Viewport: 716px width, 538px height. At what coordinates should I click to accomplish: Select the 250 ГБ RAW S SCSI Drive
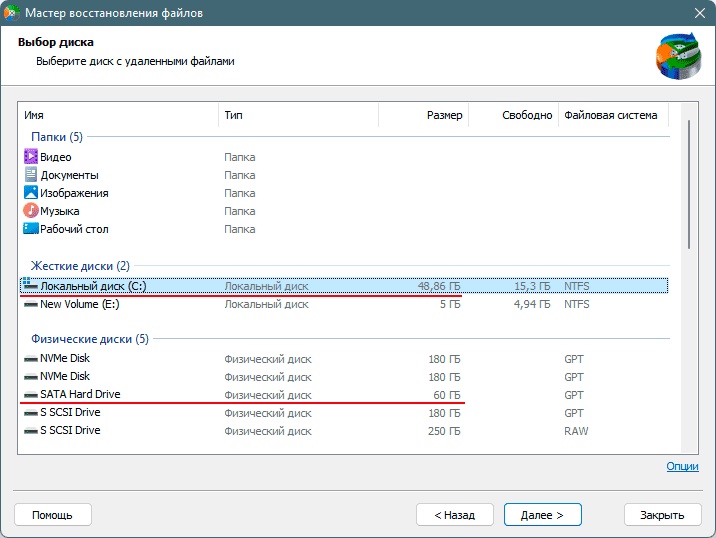pos(344,431)
